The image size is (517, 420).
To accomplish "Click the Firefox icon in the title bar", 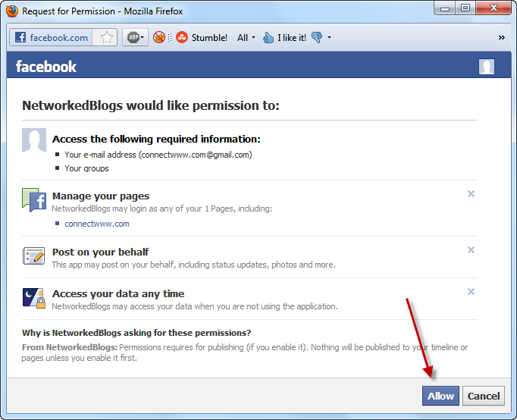I will tap(12, 11).
